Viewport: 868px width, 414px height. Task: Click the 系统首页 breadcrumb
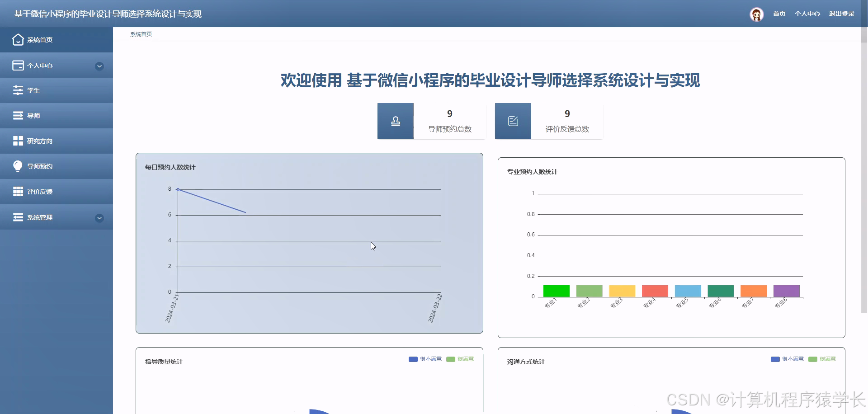click(141, 34)
